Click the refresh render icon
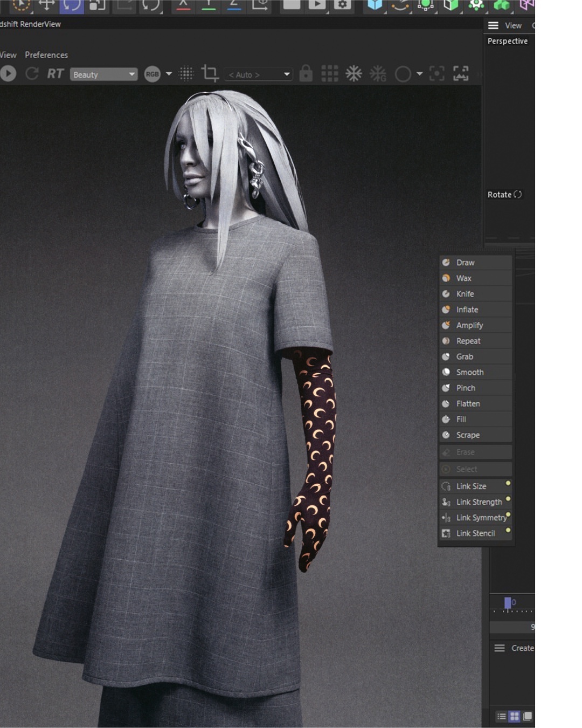Image resolution: width=582 pixels, height=728 pixels. point(32,74)
